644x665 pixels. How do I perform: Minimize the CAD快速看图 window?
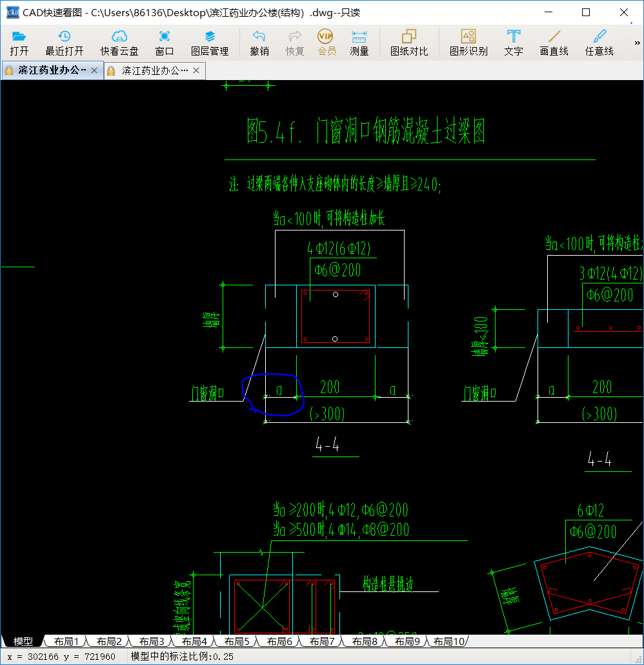tap(548, 12)
